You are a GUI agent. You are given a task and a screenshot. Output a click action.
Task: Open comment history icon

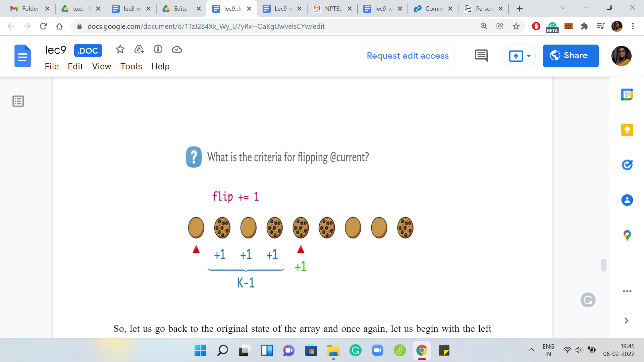(481, 56)
